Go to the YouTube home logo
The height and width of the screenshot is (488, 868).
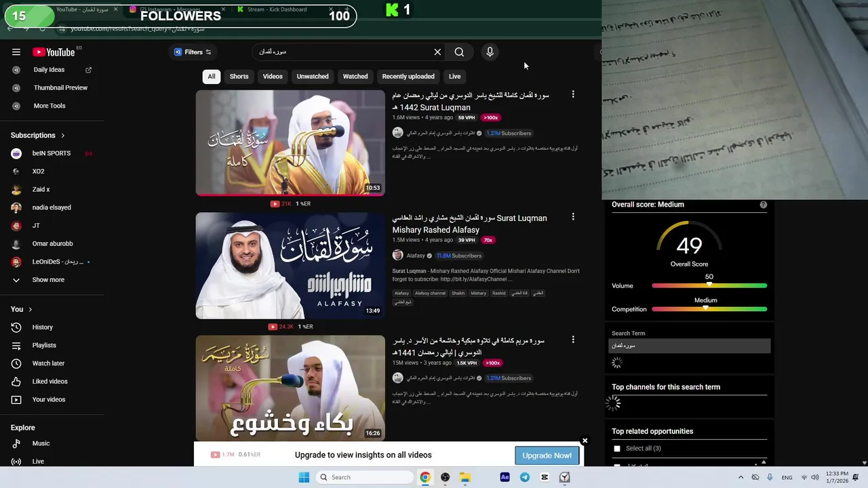(54, 52)
